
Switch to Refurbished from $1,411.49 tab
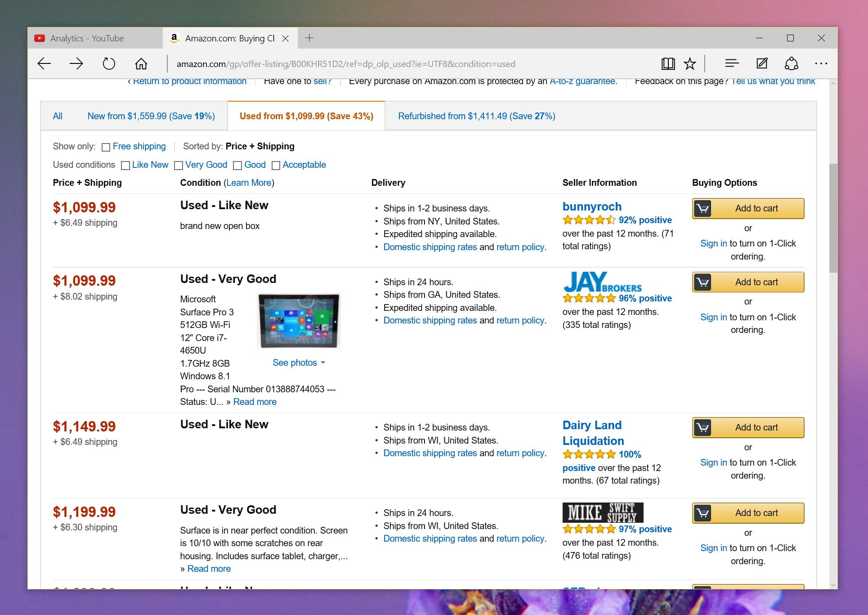476,116
